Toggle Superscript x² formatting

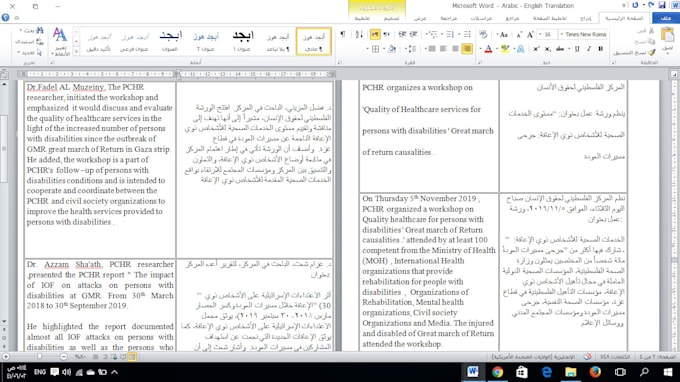[x=536, y=49]
